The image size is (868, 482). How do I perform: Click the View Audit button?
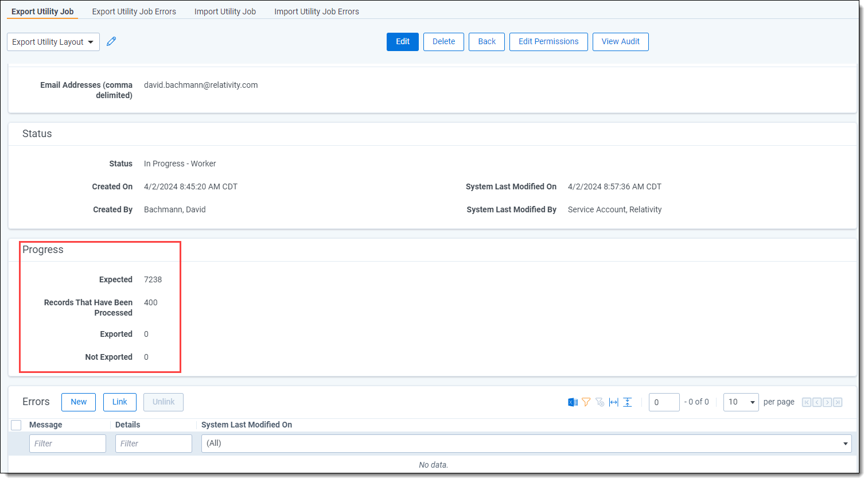click(620, 42)
